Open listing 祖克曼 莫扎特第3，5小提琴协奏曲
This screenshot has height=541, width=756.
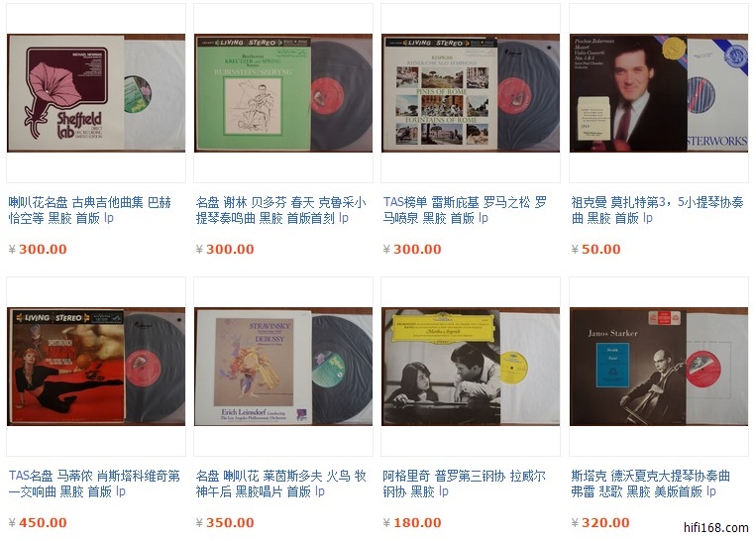pyautogui.click(x=657, y=210)
